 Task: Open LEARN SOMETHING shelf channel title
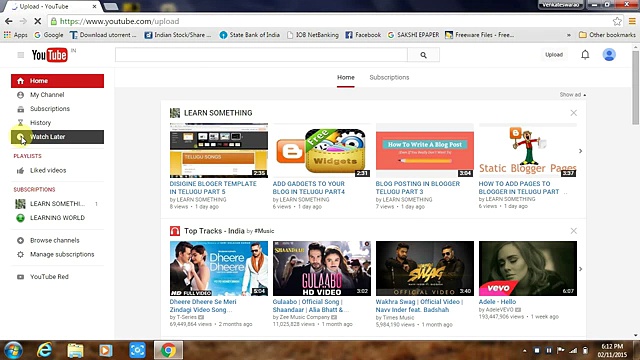coord(218,113)
